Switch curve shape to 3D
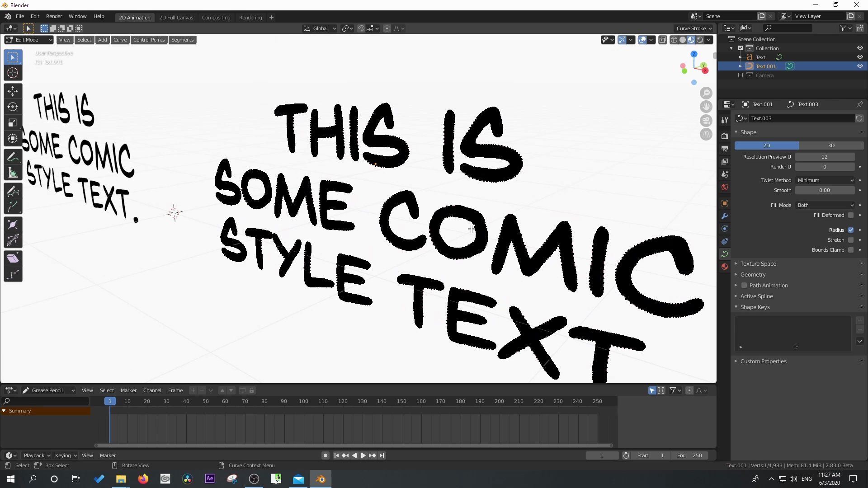 [x=830, y=145]
